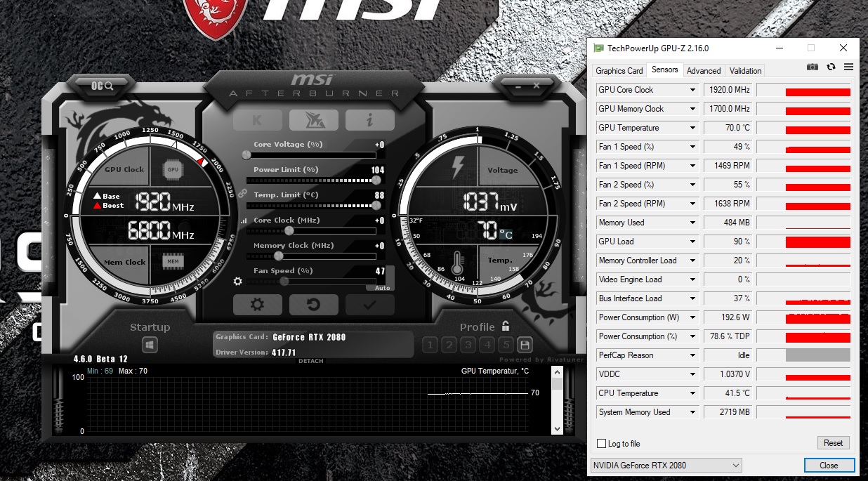The height and width of the screenshot is (481, 868).
Task: Toggle the link between power and temp limits
Action: click(242, 193)
